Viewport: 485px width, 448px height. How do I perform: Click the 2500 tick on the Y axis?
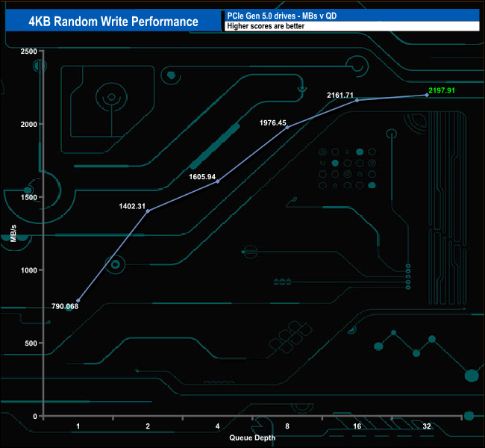(x=28, y=52)
